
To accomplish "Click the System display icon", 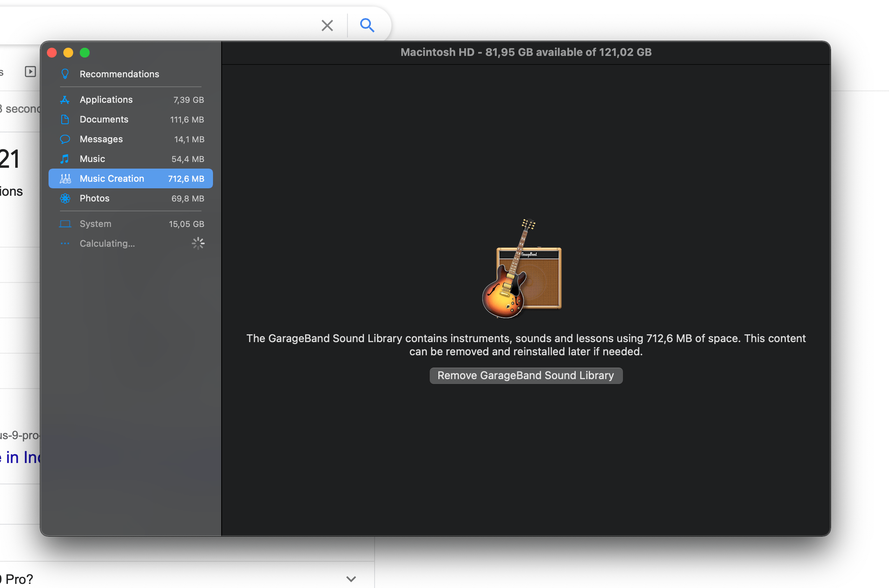I will coord(65,224).
